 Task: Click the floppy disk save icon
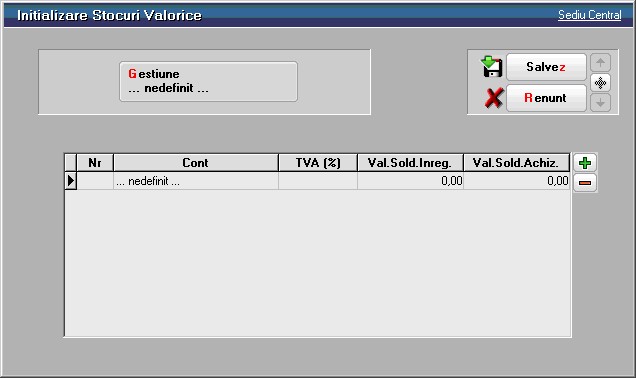(492, 67)
